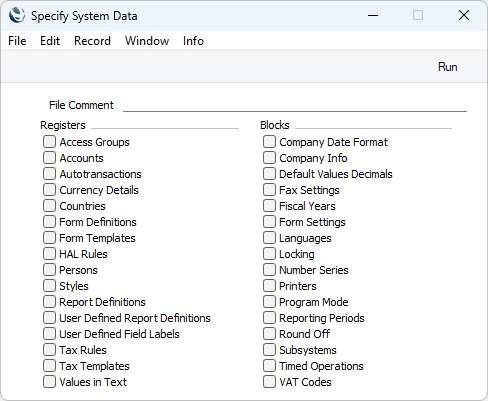Enable the Fiscal Years checkbox
488x401 pixels.
269,206
